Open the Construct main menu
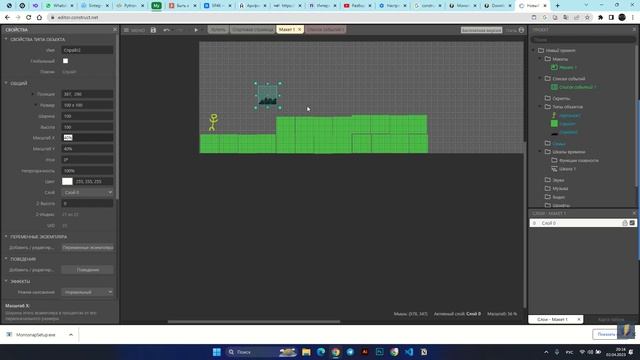Viewport: 640px width, 360px height. tap(134, 30)
